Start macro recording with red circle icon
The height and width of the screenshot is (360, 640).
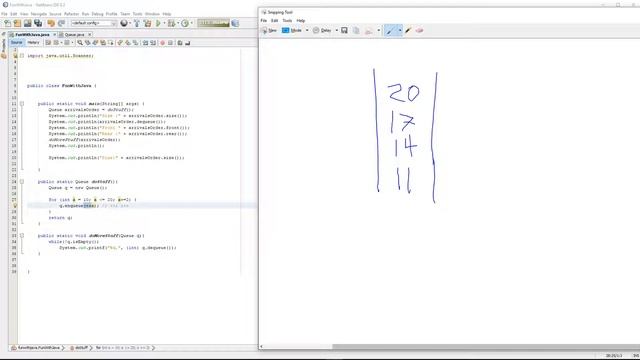click(x=162, y=42)
